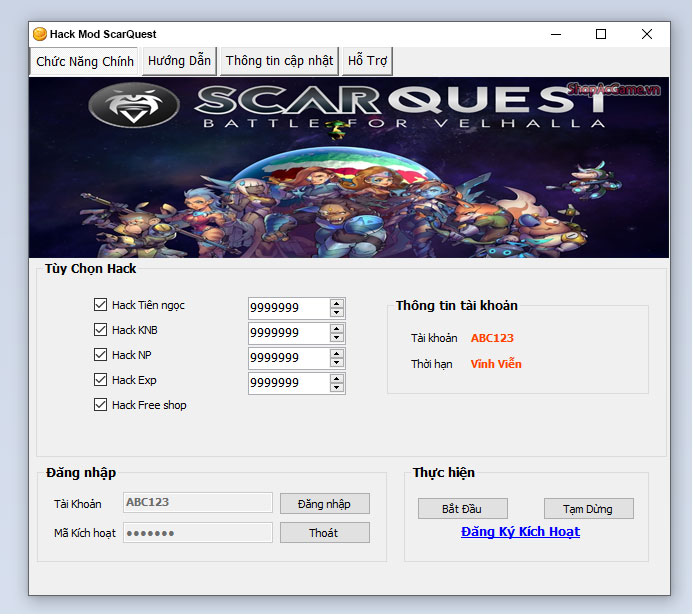Select the Hỗ Trợ tab
The width and height of the screenshot is (693, 616).
tap(367, 61)
